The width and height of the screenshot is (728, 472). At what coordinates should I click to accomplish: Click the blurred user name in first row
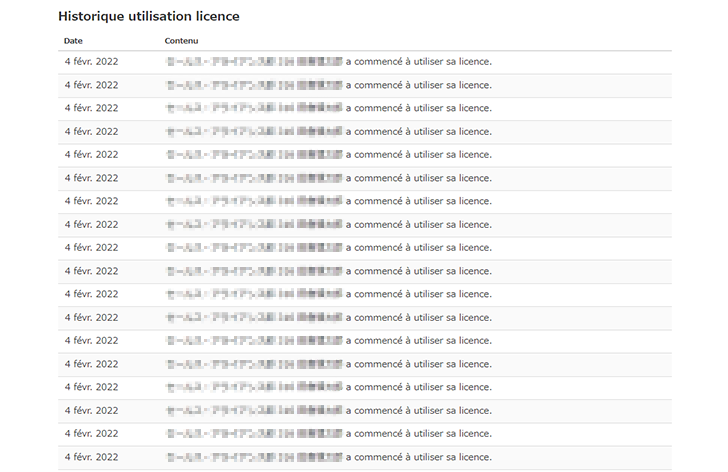pyautogui.click(x=254, y=62)
